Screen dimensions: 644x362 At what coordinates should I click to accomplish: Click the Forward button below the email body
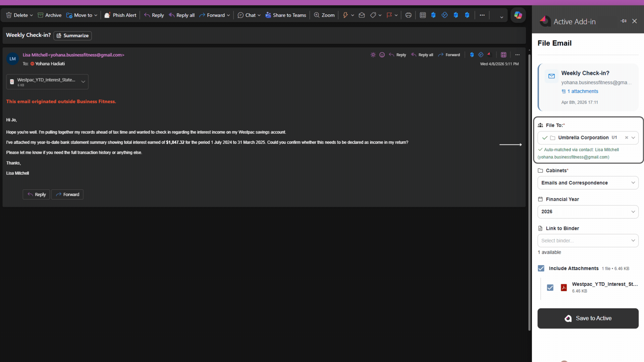click(67, 194)
